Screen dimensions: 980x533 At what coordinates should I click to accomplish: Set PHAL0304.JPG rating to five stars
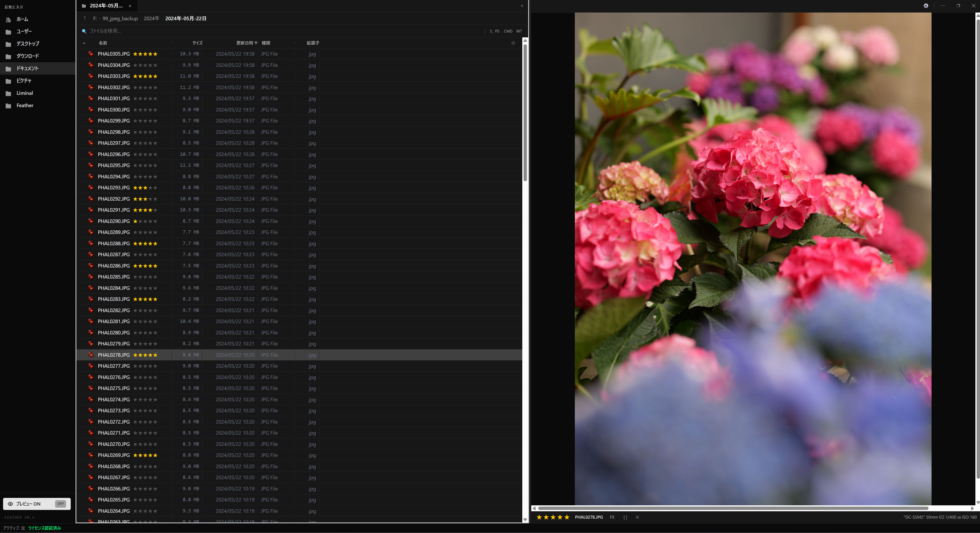pos(155,65)
